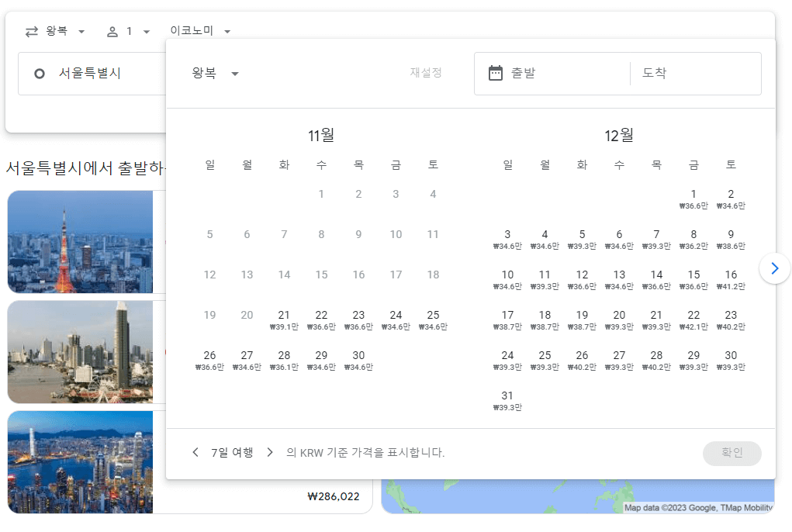Click the calendar icon beside 출발

pos(494,74)
